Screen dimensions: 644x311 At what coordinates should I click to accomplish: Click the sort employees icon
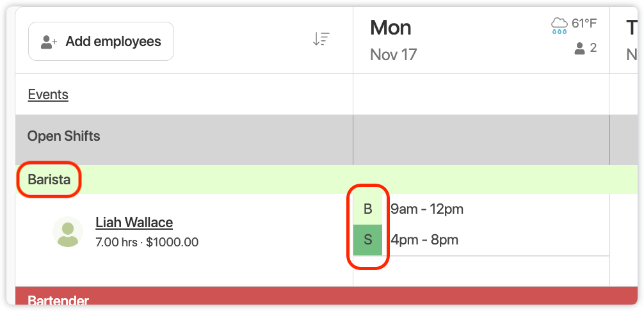[321, 40]
